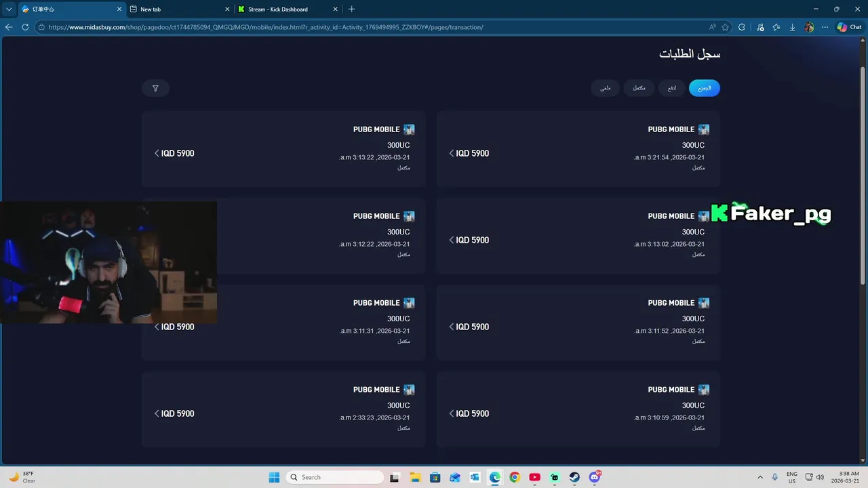Open File Explorer from taskbar
Screen dimensions: 868x488
414,477
